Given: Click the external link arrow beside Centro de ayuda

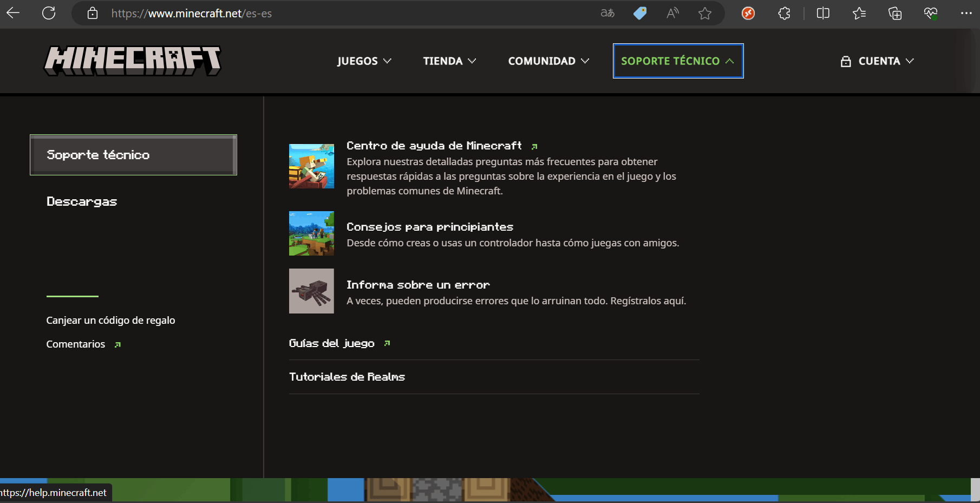Looking at the screenshot, I should click(534, 146).
